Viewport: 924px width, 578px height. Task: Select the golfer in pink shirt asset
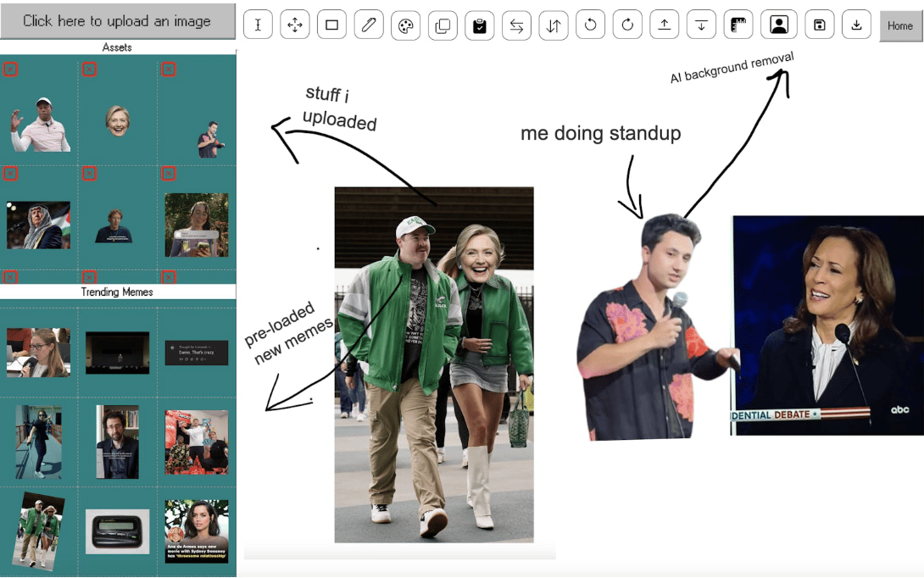coord(40,125)
